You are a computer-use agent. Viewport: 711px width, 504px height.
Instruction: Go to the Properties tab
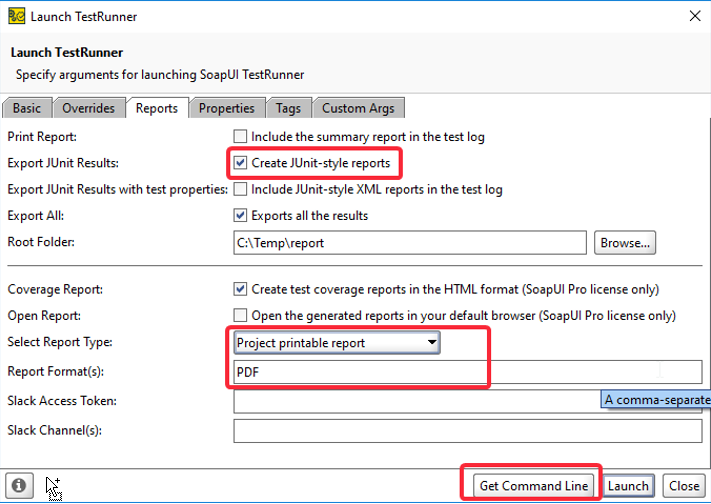[226, 108]
